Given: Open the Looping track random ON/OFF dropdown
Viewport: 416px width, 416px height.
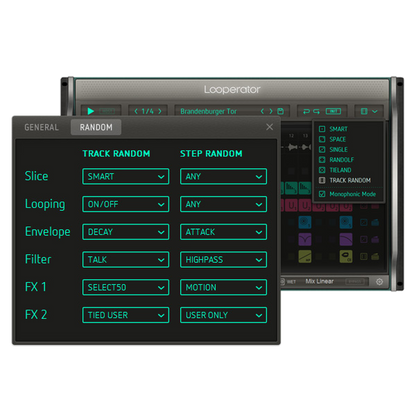Looking at the screenshot, I should [x=126, y=204].
